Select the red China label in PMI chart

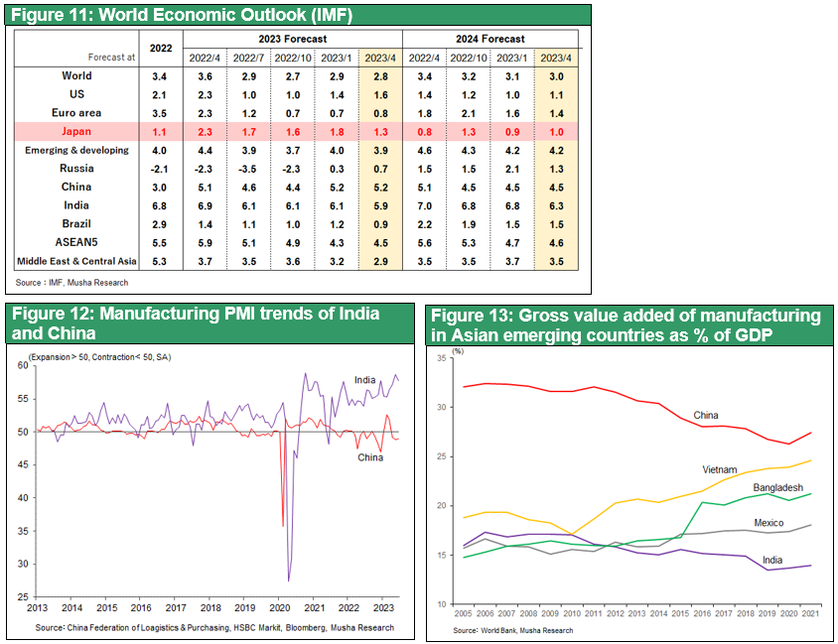click(369, 457)
